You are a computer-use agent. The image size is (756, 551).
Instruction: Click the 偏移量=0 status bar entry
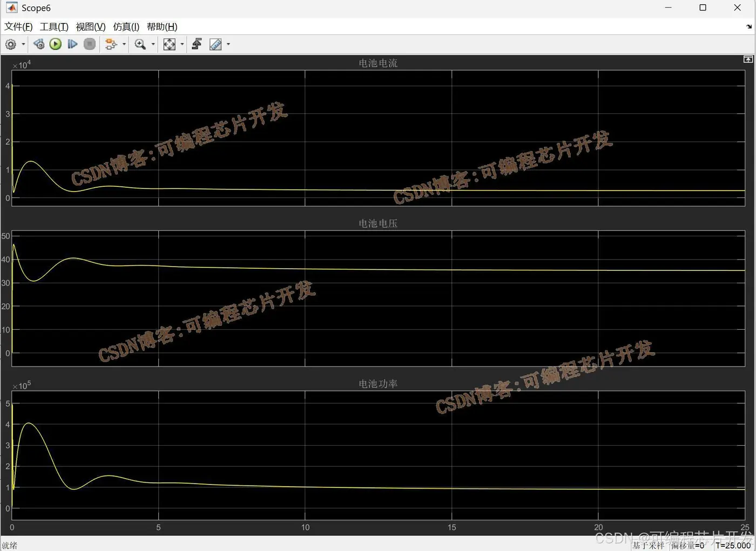tap(688, 546)
